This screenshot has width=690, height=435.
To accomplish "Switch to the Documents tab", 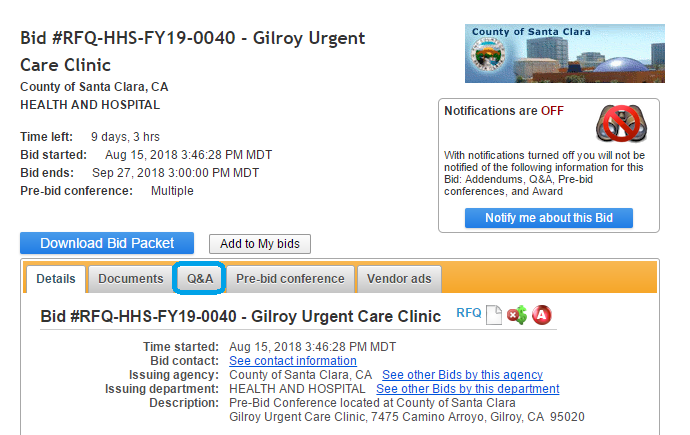I will 131,279.
